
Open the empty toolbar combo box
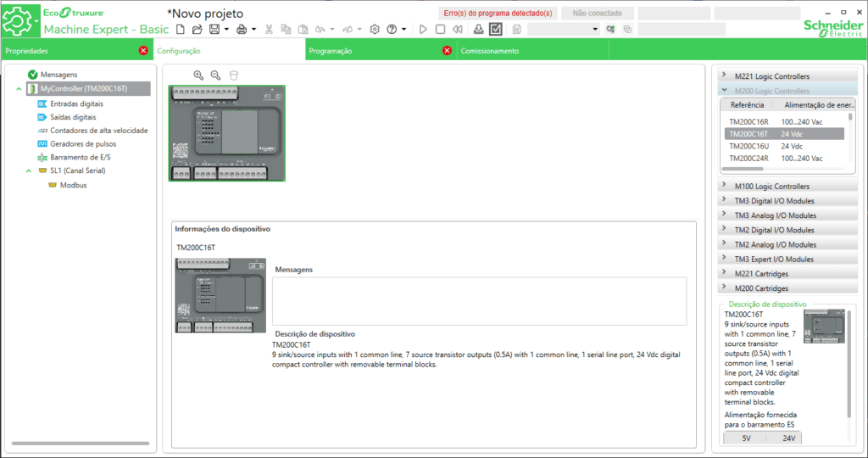click(x=564, y=29)
